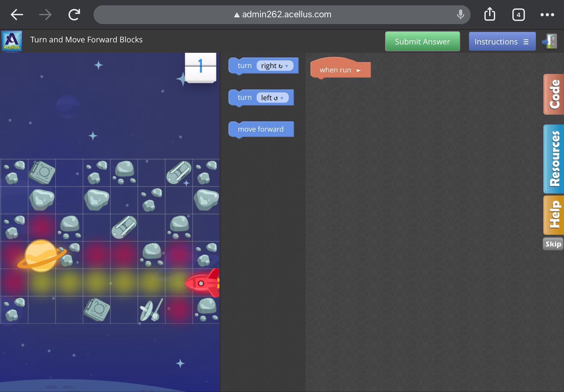
Task: Open the Resources side tab
Action: point(554,159)
